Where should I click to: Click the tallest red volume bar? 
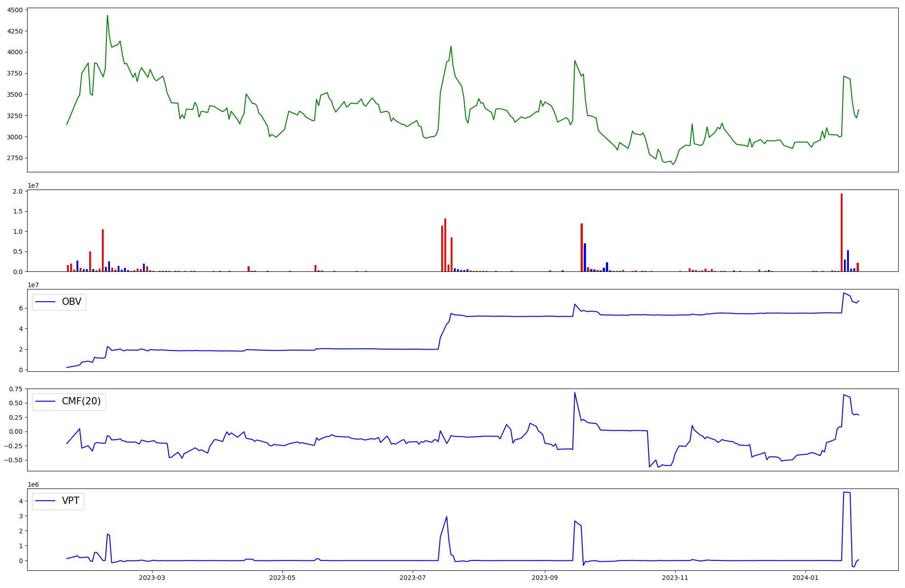click(842, 233)
